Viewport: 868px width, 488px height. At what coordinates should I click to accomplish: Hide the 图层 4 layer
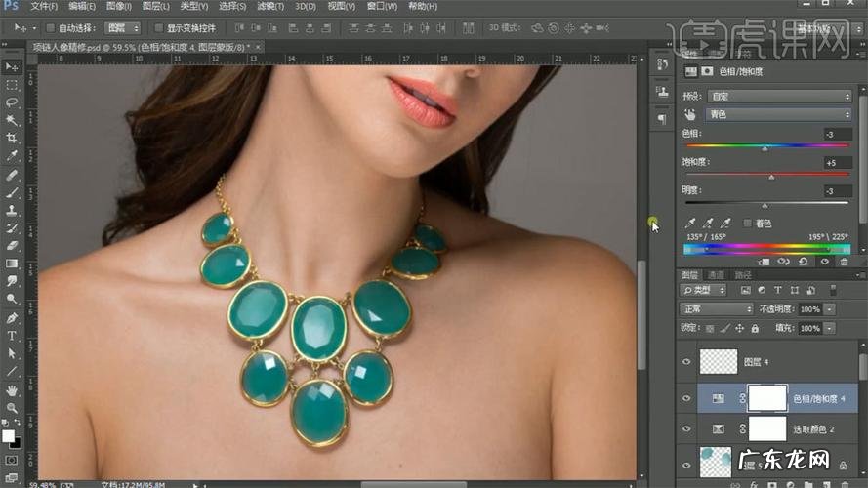(x=686, y=362)
